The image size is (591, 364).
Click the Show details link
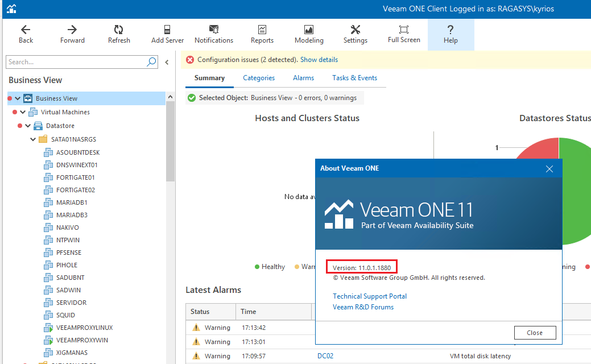pyautogui.click(x=319, y=59)
